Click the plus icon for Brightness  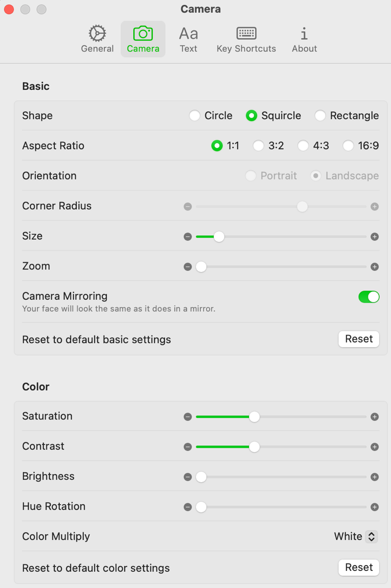tap(375, 477)
